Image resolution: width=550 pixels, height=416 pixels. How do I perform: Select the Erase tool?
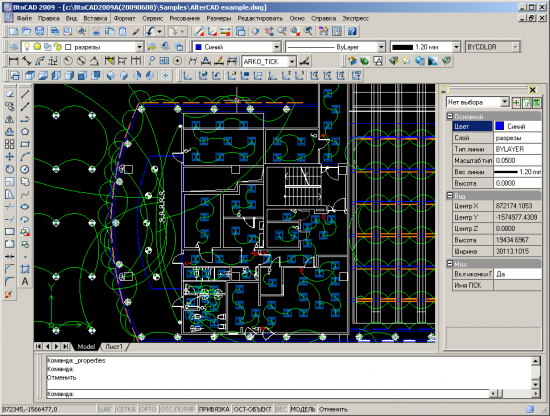tap(10, 94)
